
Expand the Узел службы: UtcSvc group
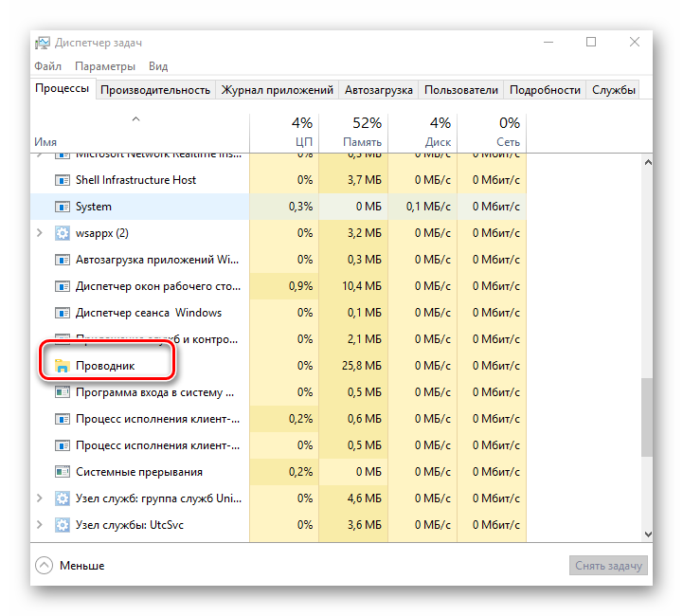40,525
